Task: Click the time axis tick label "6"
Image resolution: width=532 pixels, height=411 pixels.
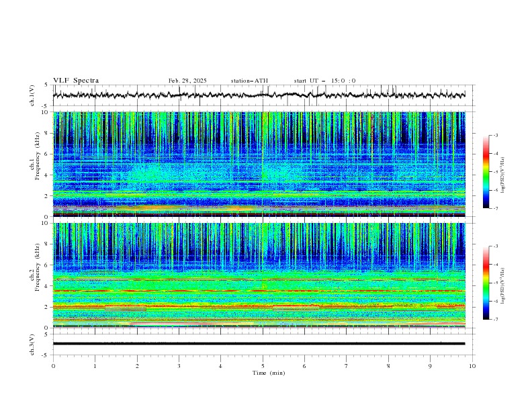Action: [304, 366]
